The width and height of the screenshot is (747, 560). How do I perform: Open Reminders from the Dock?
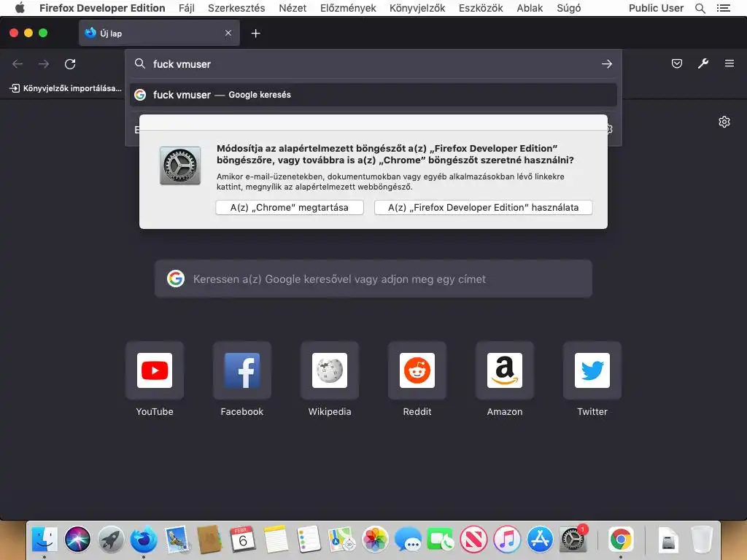pos(309,540)
